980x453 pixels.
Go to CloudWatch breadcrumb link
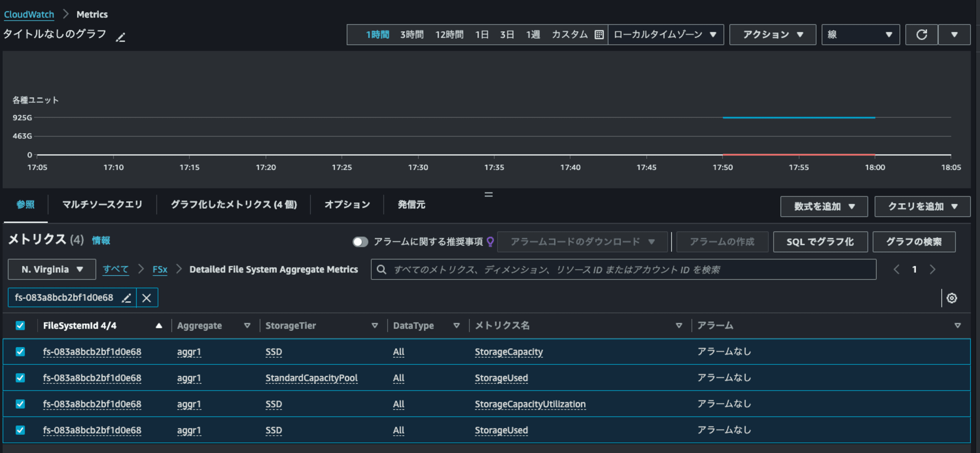[x=29, y=14]
